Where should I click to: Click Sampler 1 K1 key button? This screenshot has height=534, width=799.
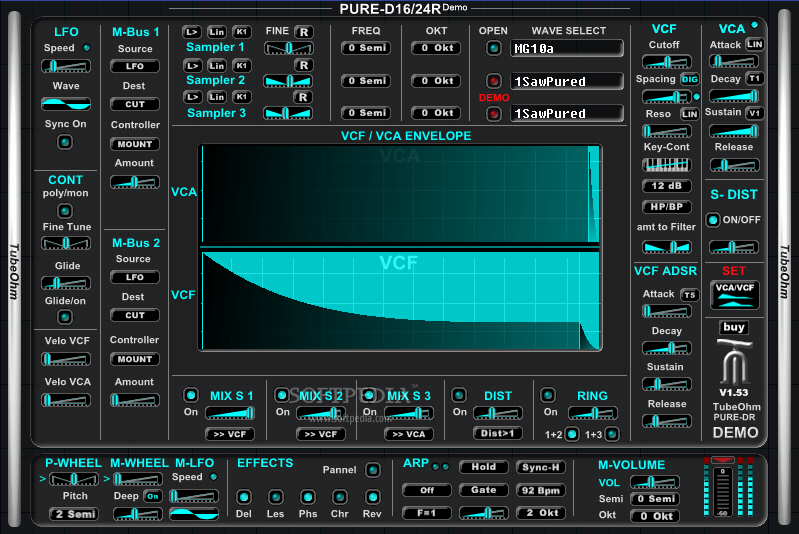242,32
